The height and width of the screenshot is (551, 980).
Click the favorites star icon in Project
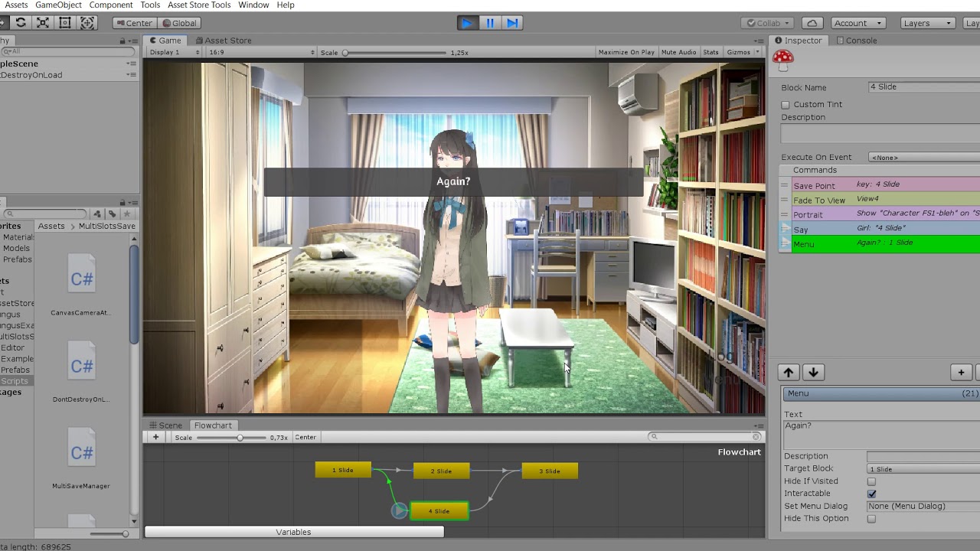click(x=127, y=214)
